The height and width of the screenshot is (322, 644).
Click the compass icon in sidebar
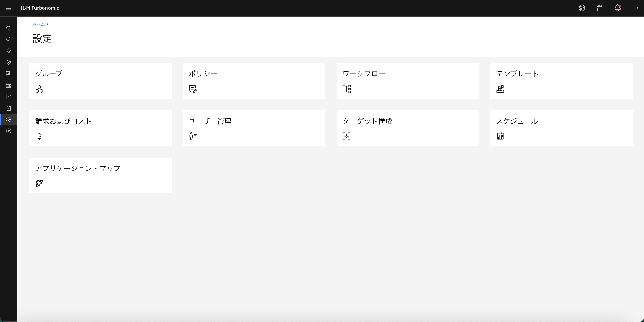[8, 131]
